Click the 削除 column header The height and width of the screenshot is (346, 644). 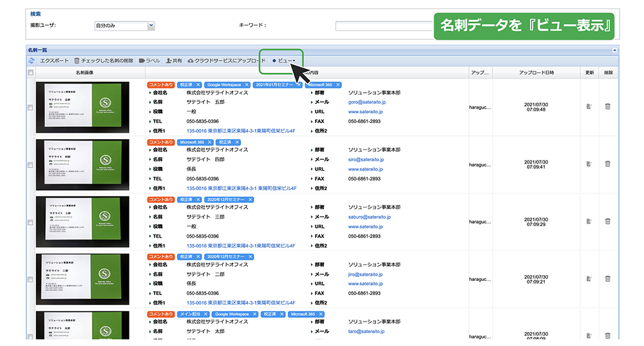pyautogui.click(x=609, y=73)
